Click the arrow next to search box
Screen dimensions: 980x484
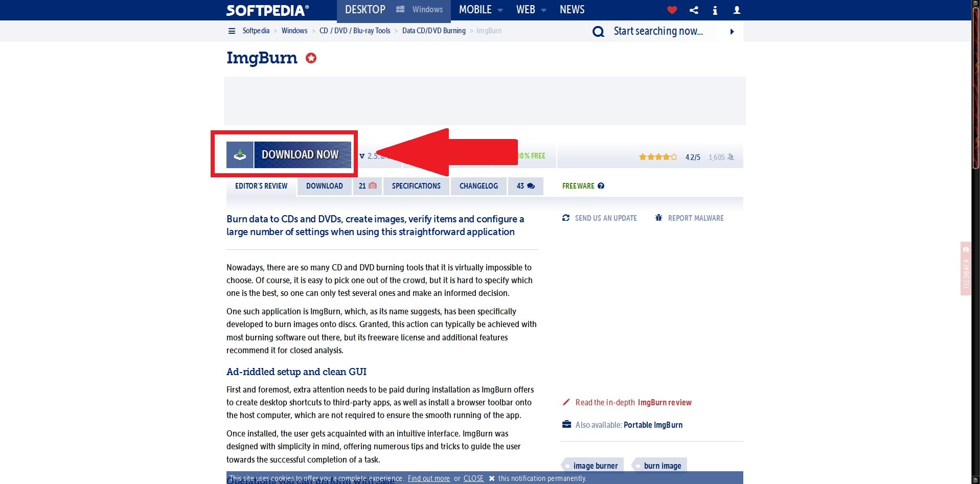732,32
